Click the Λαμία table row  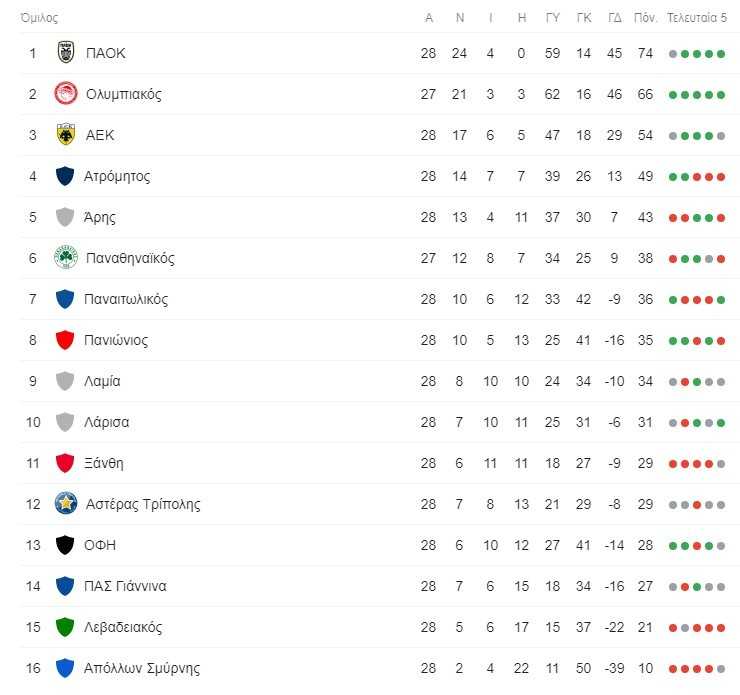pos(377,381)
